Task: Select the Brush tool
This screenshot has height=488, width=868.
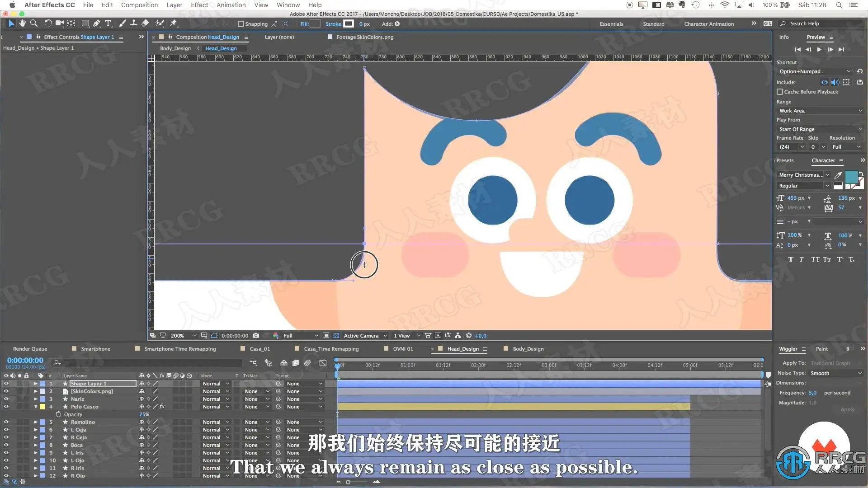Action: (x=123, y=23)
